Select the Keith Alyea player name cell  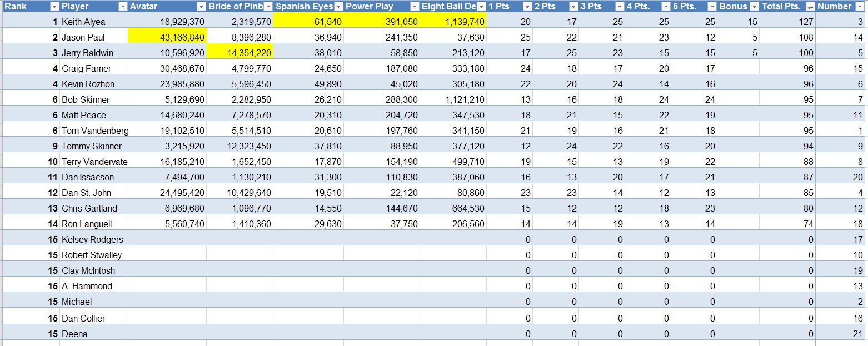94,22
